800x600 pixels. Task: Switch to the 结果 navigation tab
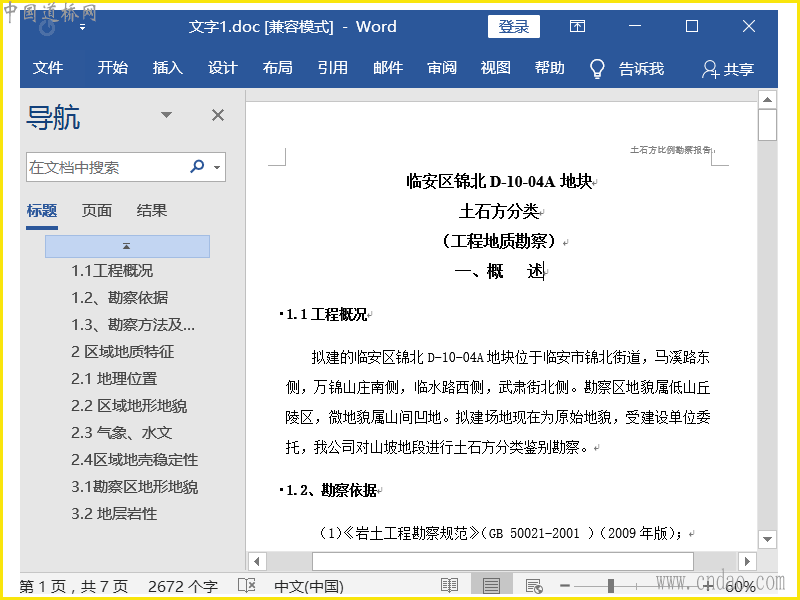(152, 211)
